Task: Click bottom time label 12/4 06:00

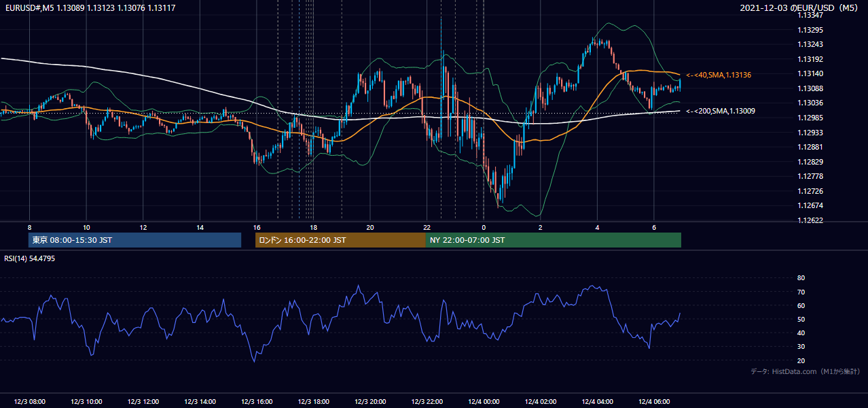Action: 653,402
